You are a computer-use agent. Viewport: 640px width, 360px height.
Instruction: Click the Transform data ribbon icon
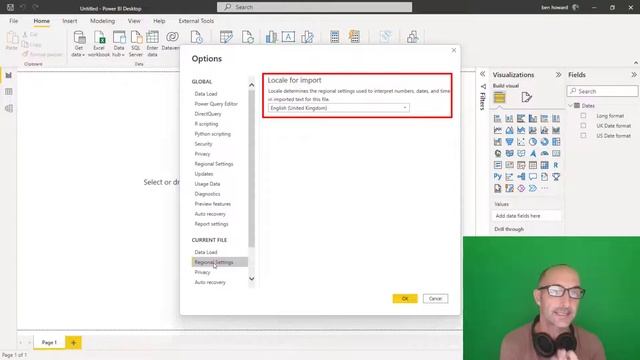[x=226, y=37]
